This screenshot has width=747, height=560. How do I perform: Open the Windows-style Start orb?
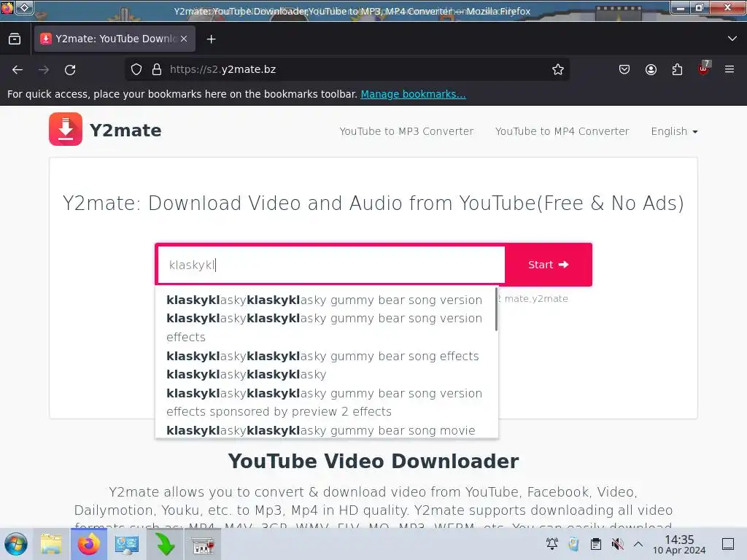pos(16,544)
